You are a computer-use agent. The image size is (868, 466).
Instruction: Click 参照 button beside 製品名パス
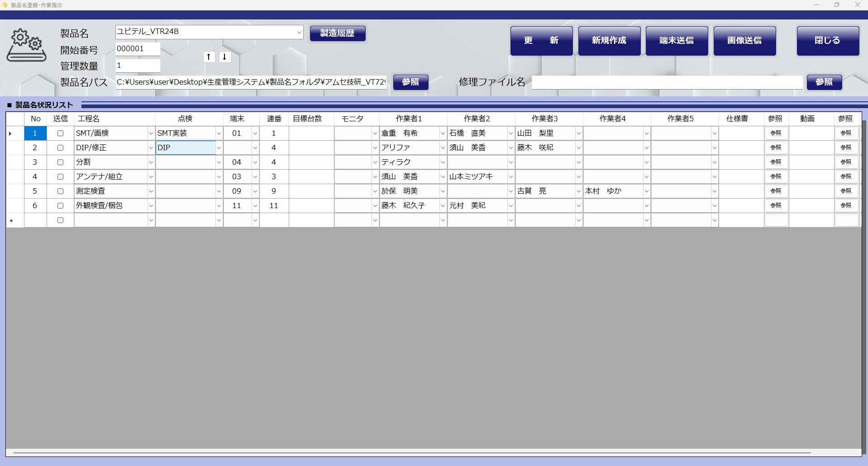410,82
